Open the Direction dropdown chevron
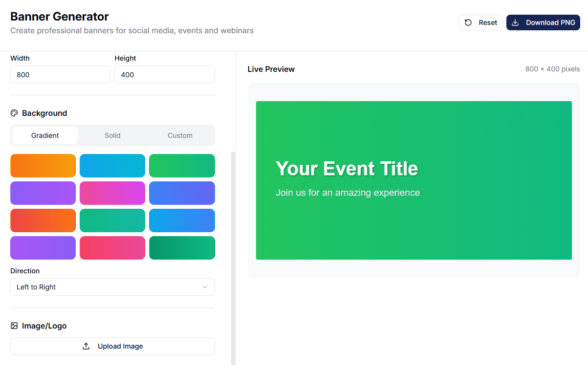 205,287
